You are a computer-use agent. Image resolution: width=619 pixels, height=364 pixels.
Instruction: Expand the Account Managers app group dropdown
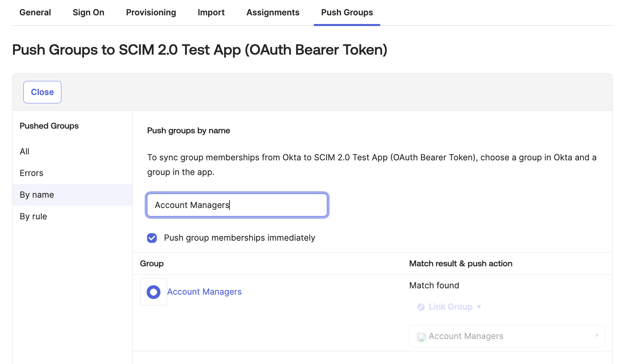pos(507,336)
